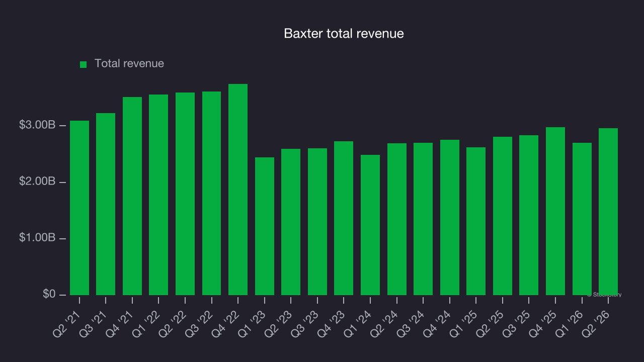This screenshot has height=362, width=644.
Task: Select the Q2 '25 revenue bar
Action: (x=503, y=216)
